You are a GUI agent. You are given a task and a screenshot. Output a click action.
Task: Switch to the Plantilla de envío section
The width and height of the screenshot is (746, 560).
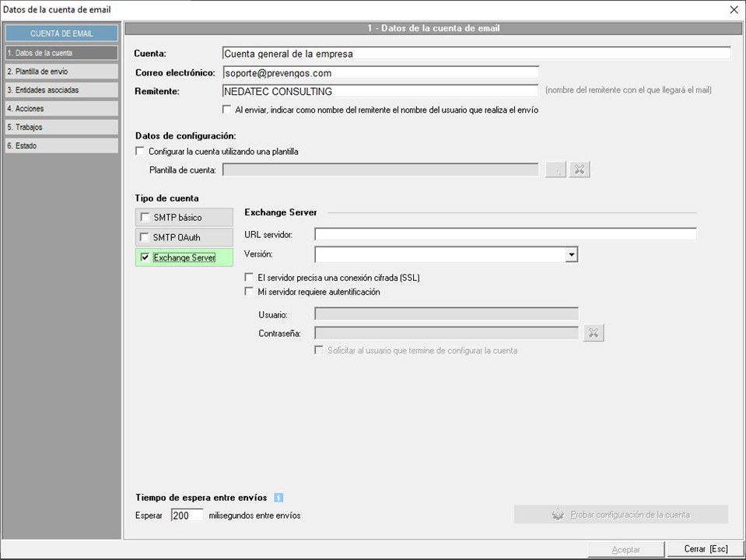coord(61,72)
